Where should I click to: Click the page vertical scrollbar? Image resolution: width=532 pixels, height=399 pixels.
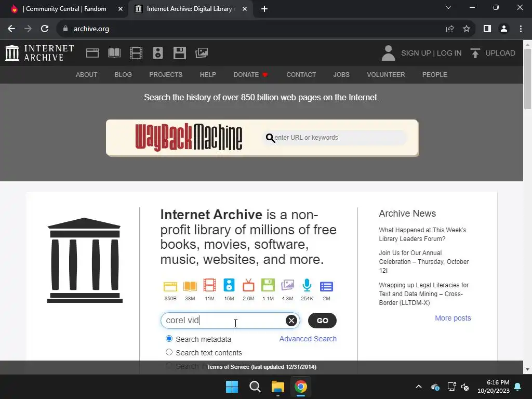528,79
